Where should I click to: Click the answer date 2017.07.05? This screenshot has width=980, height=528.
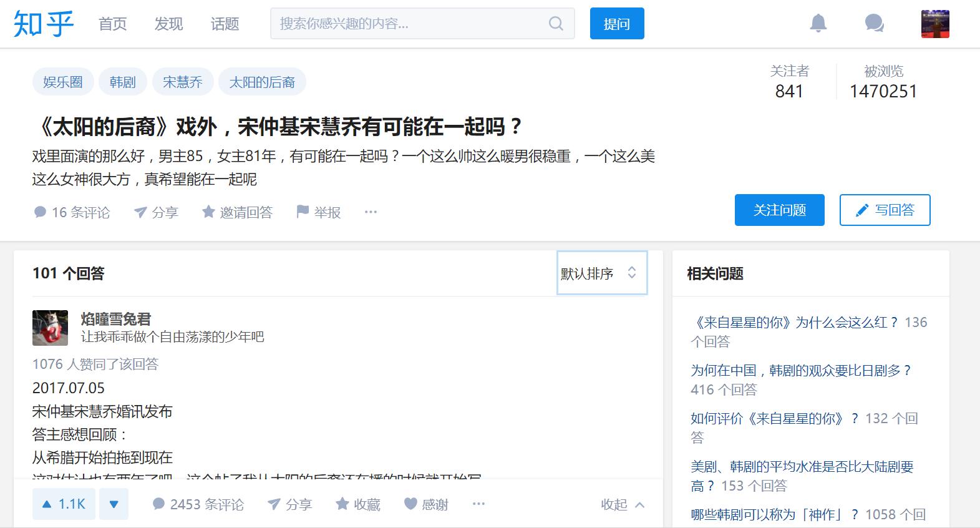click(69, 388)
